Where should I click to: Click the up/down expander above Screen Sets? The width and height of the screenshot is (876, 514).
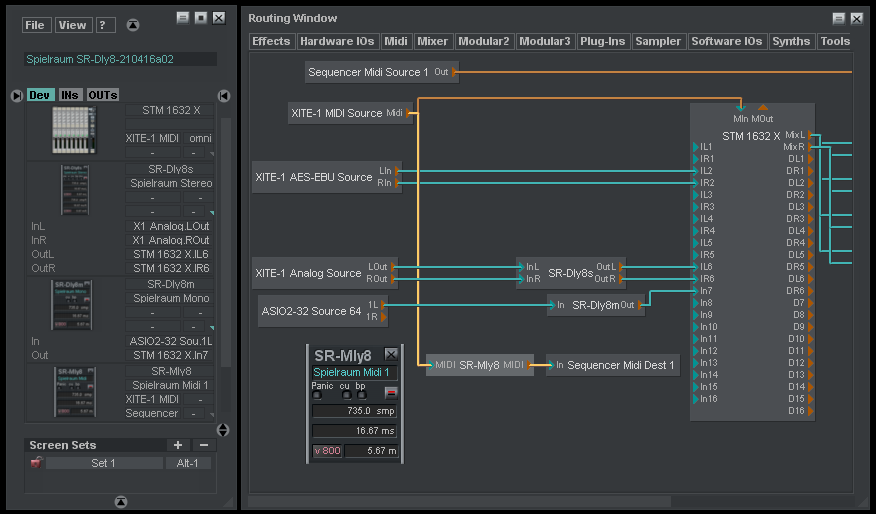[x=223, y=430]
